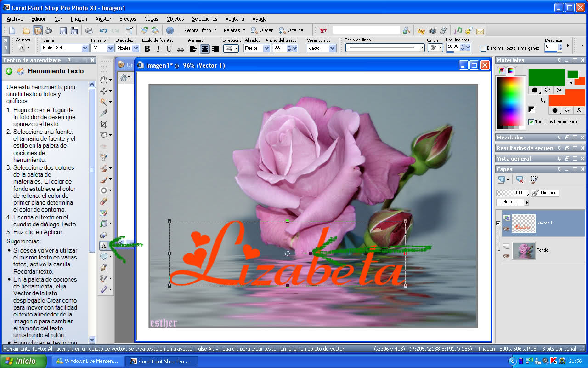The height and width of the screenshot is (368, 588).
Task: Hide the Vector 1 layer eye icon
Action: pos(506,229)
